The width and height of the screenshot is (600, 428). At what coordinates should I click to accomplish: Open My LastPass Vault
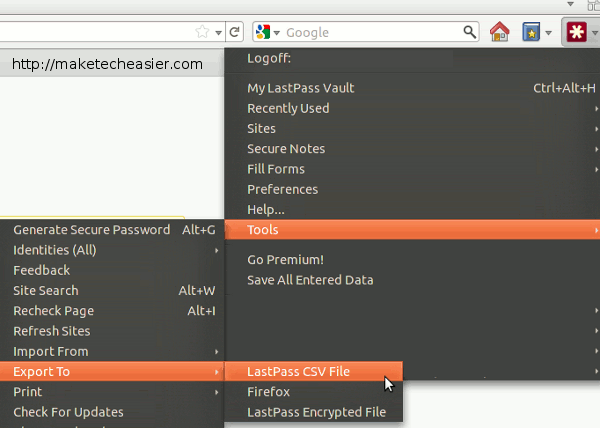click(412, 88)
